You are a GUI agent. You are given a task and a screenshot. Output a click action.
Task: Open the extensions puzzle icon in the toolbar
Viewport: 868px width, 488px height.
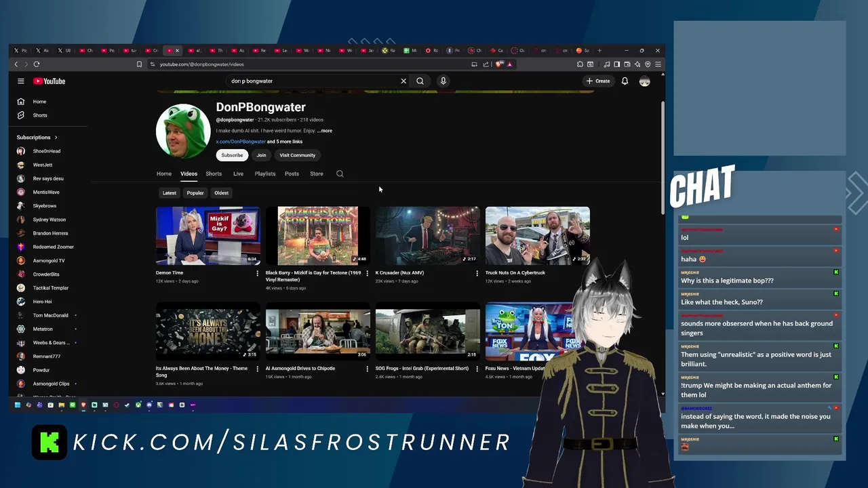point(580,64)
